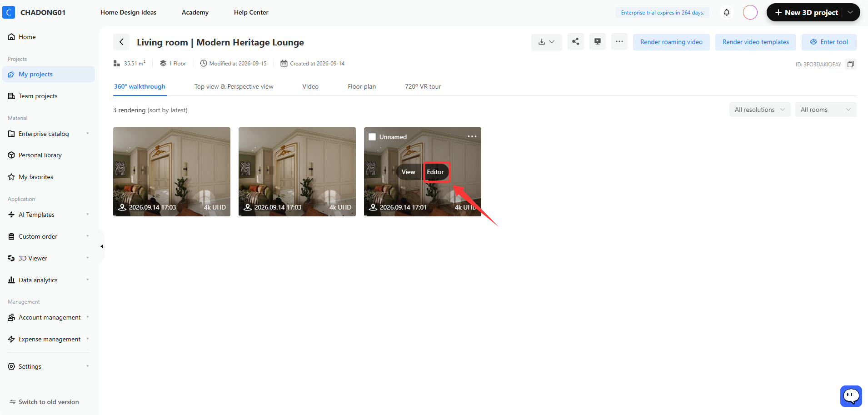Open the notification bell

click(727, 12)
